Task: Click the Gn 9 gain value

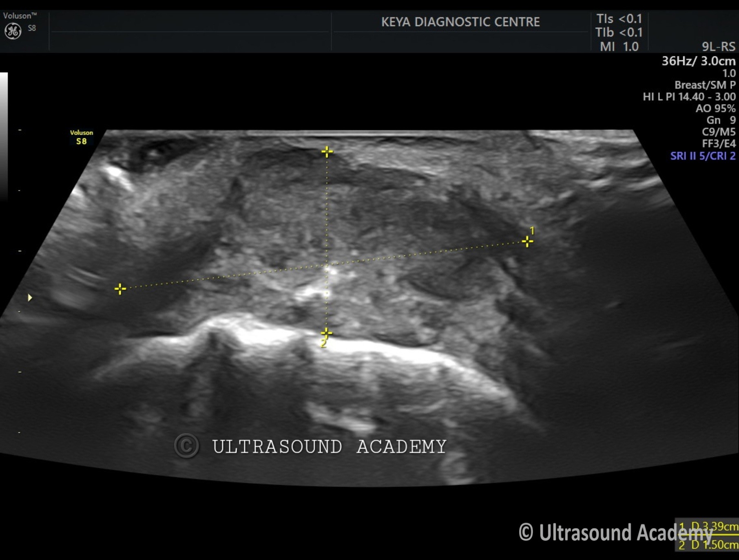Action: [x=721, y=120]
